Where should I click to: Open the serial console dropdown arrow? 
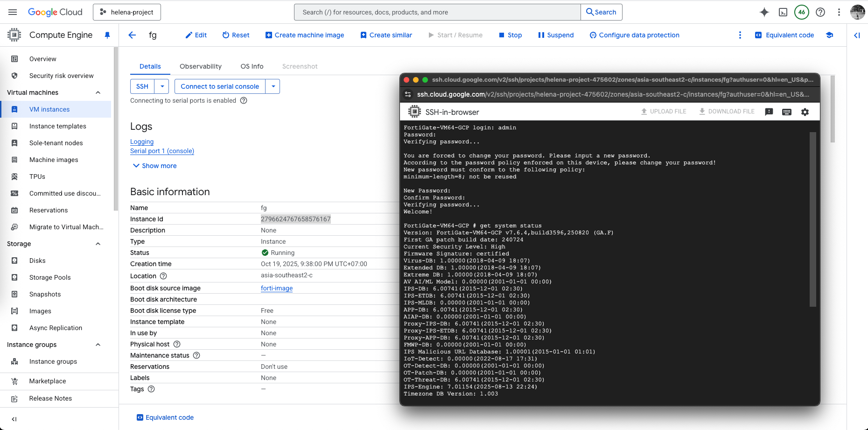tap(273, 86)
